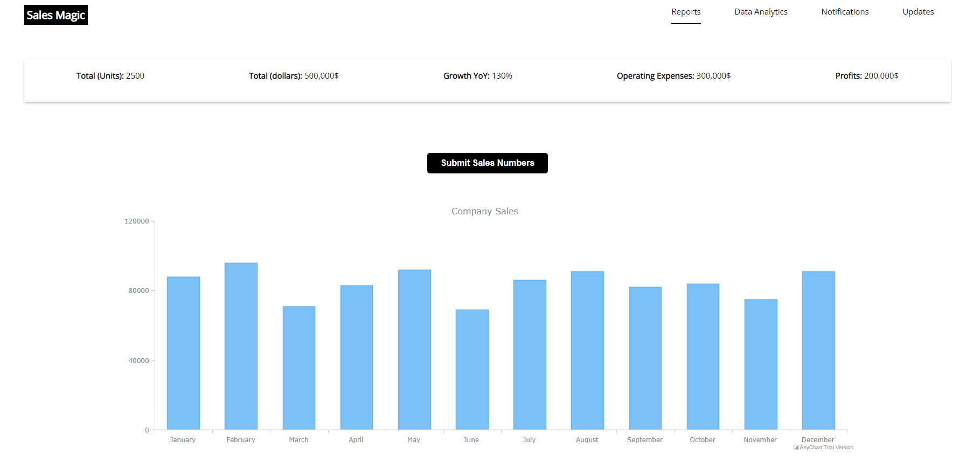Image resolution: width=980 pixels, height=468 pixels.
Task: Select the August sales bar
Action: (x=587, y=350)
